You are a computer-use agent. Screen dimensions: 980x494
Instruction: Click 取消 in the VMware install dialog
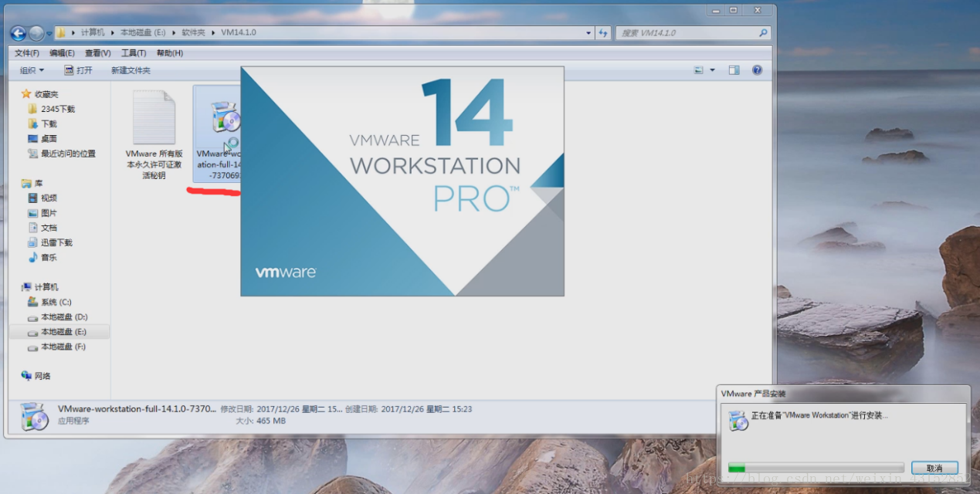pyautogui.click(x=934, y=468)
